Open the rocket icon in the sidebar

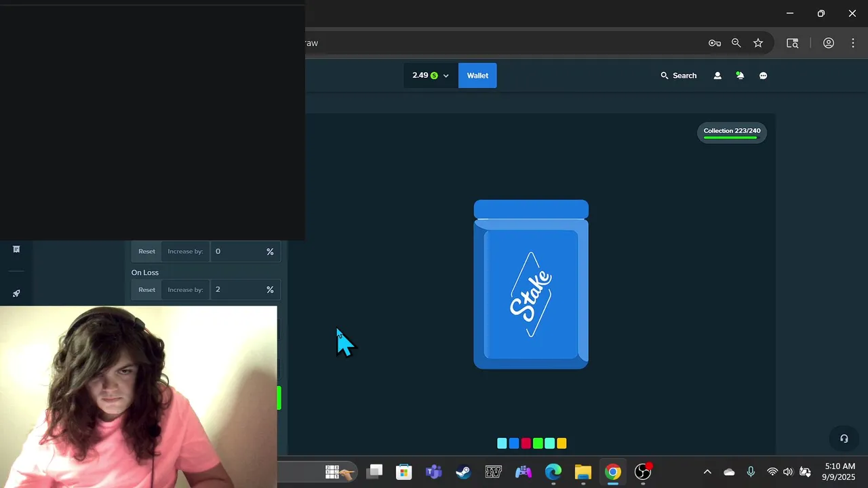coord(16,293)
